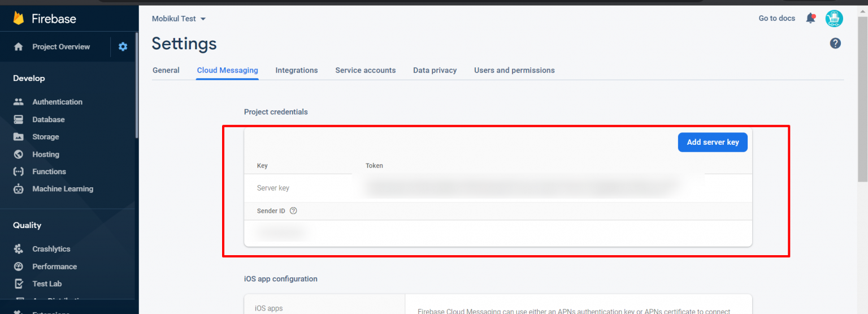Click the Sender ID help icon
868x314 pixels.
pos(293,210)
